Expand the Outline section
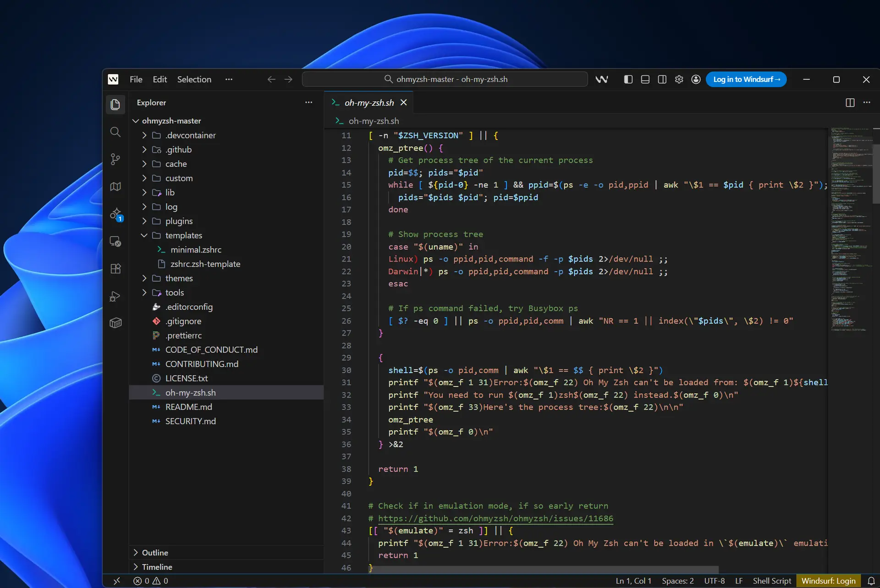The height and width of the screenshot is (588, 880). click(x=155, y=553)
